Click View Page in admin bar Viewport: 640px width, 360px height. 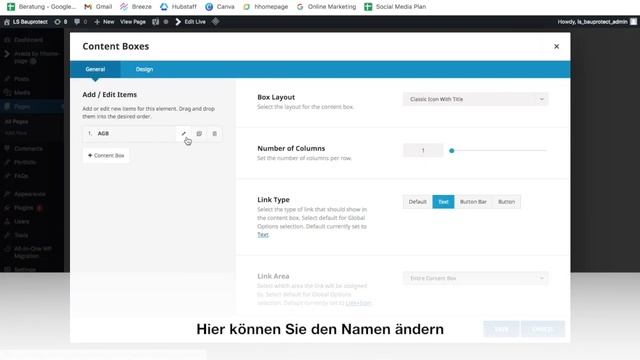(133, 22)
